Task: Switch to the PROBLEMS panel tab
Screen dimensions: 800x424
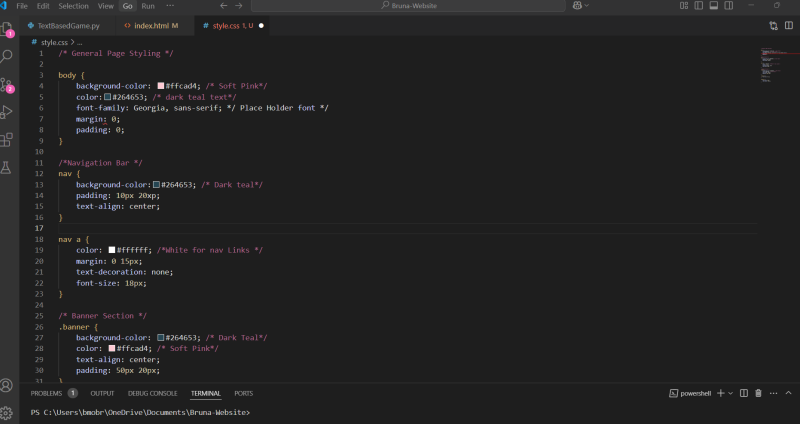Action: [x=47, y=393]
